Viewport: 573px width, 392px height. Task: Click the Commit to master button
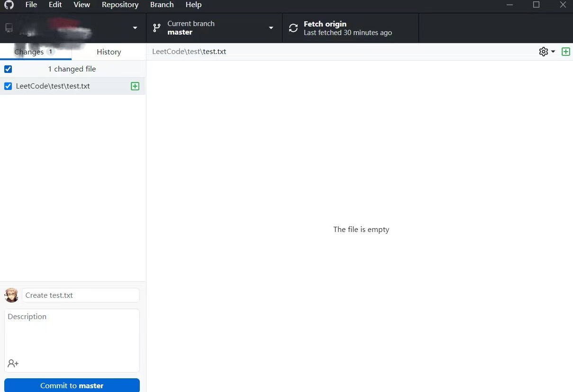click(x=72, y=385)
